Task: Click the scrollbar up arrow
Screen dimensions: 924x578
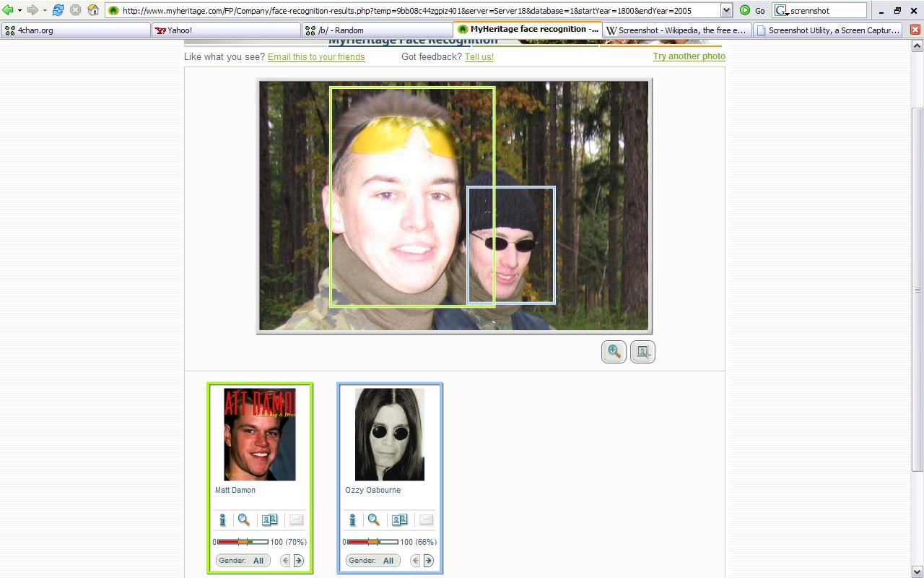Action: [x=918, y=46]
